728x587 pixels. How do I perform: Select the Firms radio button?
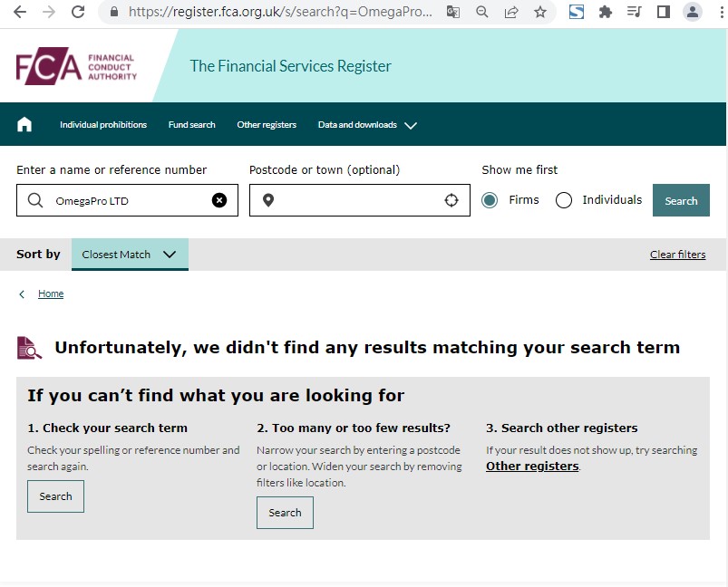coord(490,200)
